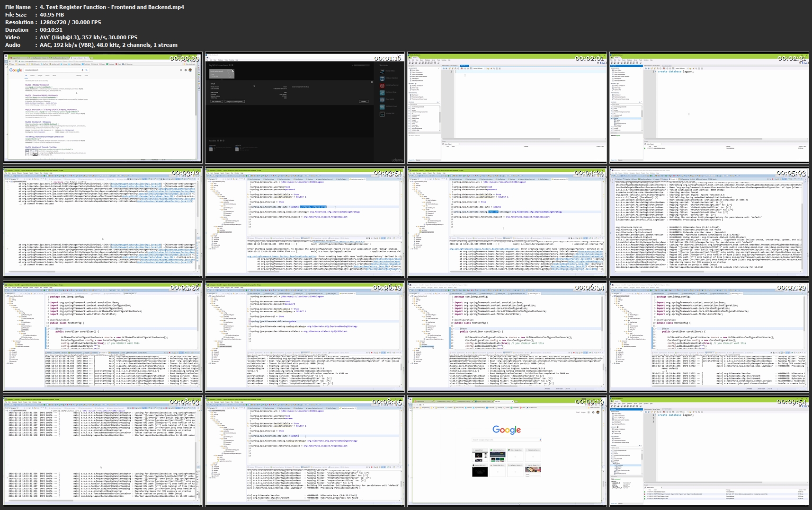Screen dimensions: 812x510
Task: Choose the console log frame at 00:05:03
Action: click(709, 222)
